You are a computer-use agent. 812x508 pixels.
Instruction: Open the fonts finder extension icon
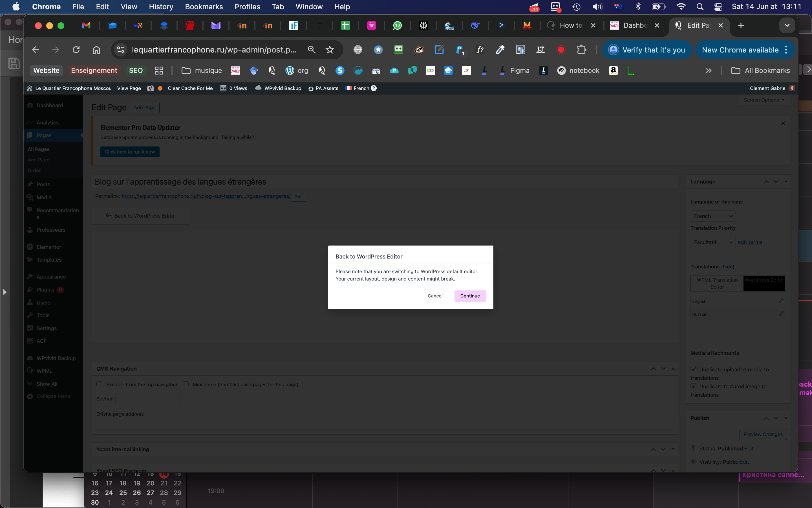coord(480,50)
